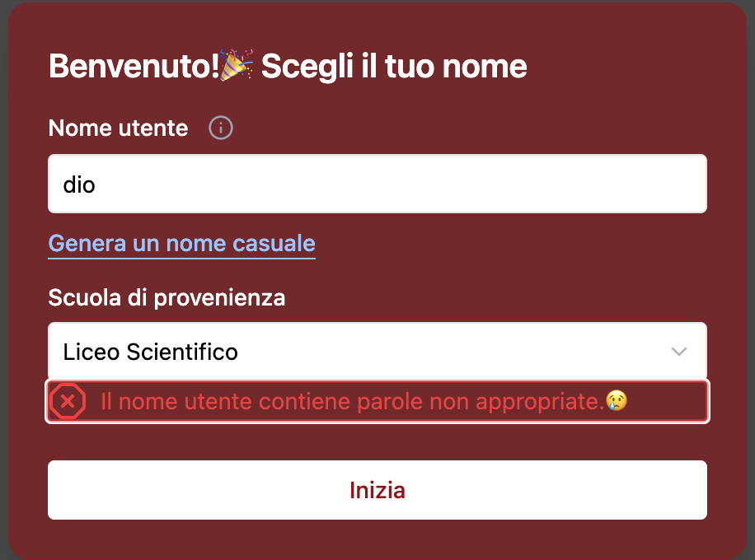Click the "Liceo Scientifico" selected value text
Image resolution: width=755 pixels, height=560 pixels.
[x=150, y=352]
